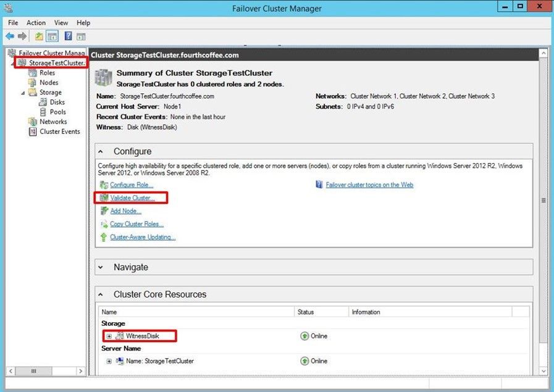The image size is (554, 392).
Task: Click the main pane vertical scrollbar thumb
Action: [544, 201]
